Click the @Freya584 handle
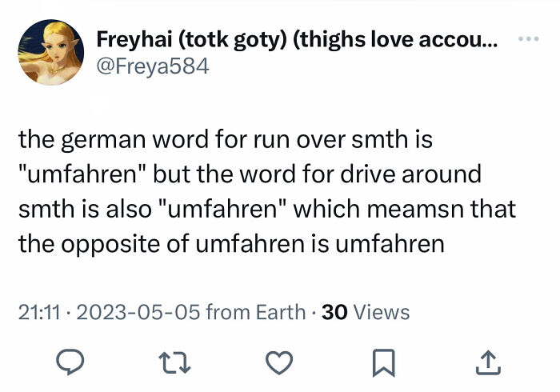 coord(152,66)
